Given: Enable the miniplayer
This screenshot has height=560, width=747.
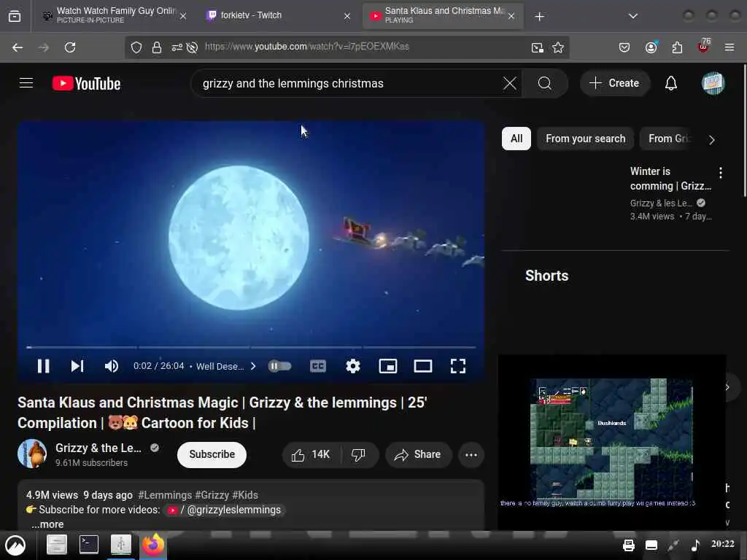Looking at the screenshot, I should point(388,366).
